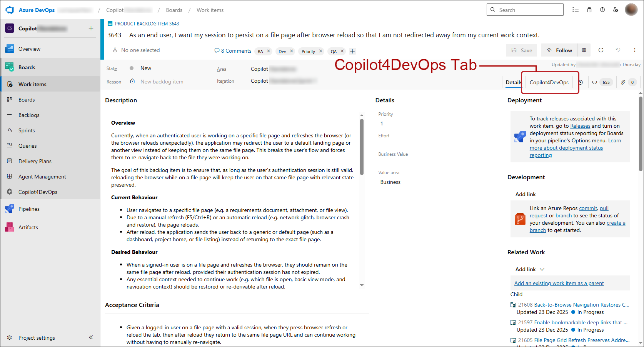The image size is (644, 347).
Task: Open the user profile avatar
Action: coord(631,10)
